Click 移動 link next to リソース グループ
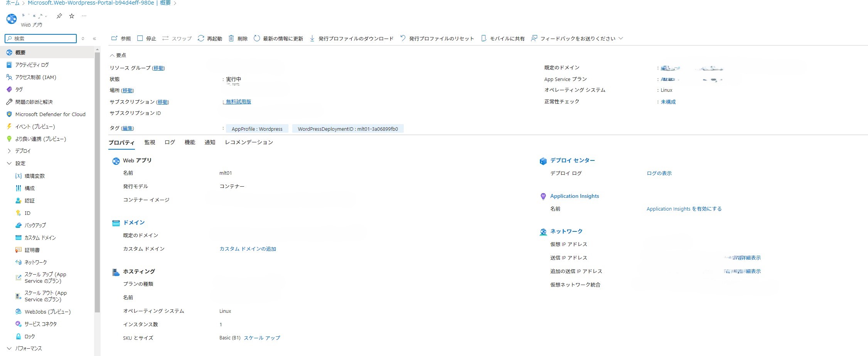The width and height of the screenshot is (868, 356). pyautogui.click(x=158, y=68)
